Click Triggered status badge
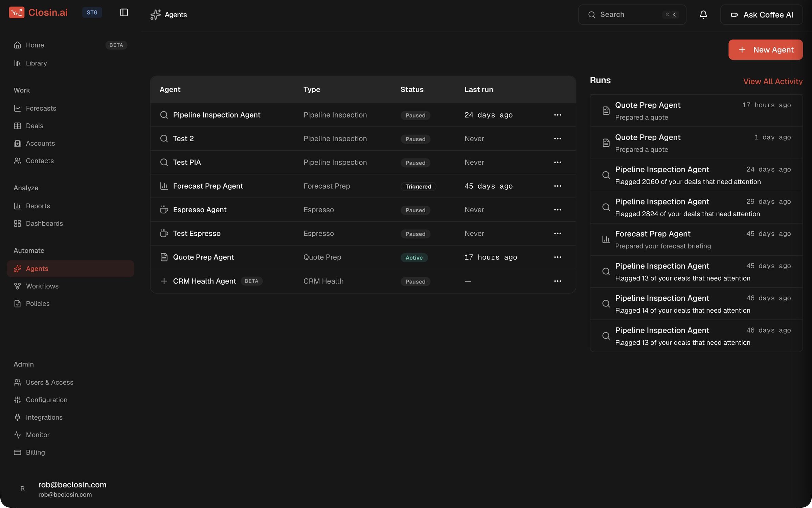 [x=418, y=187]
